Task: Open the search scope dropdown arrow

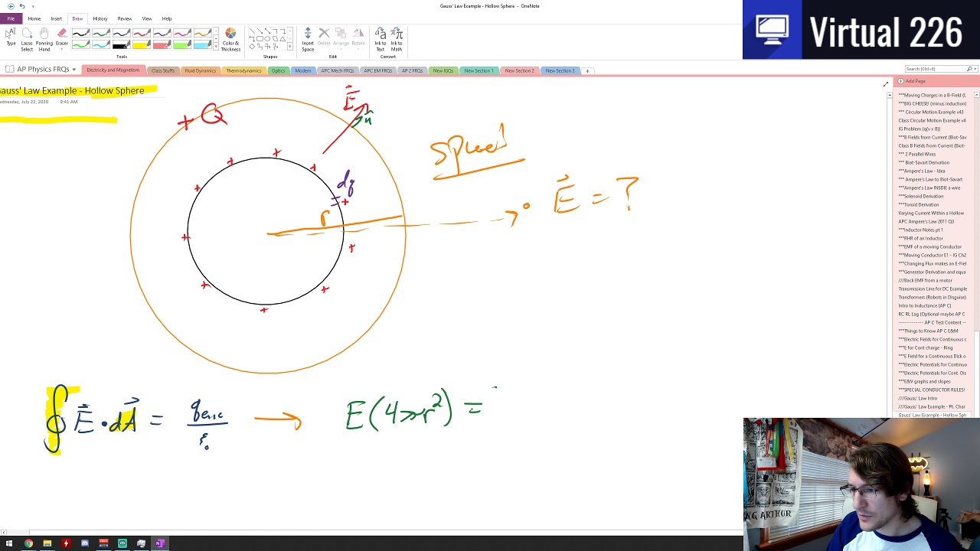Action: (975, 69)
